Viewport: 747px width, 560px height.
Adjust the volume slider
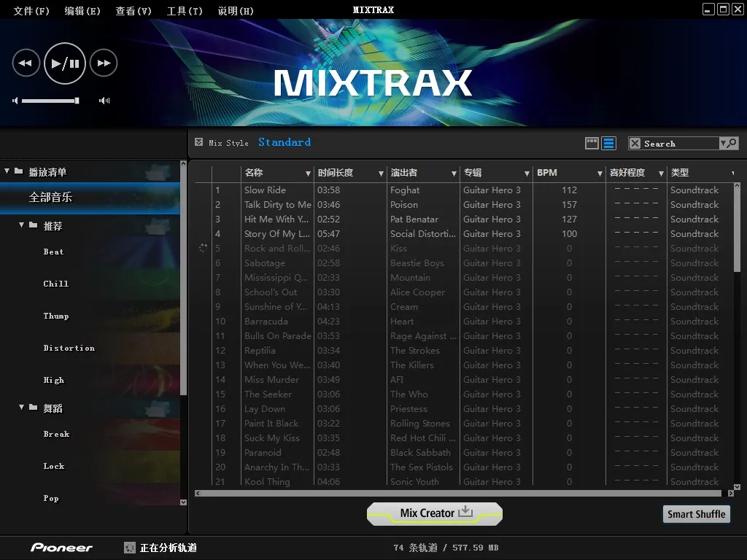coord(50,101)
